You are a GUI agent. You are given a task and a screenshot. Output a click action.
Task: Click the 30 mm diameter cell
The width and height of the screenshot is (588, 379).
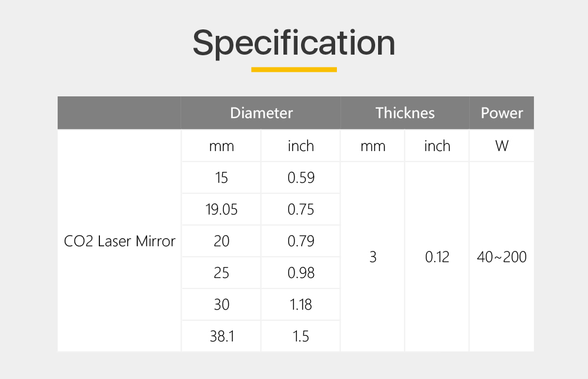coord(221,304)
